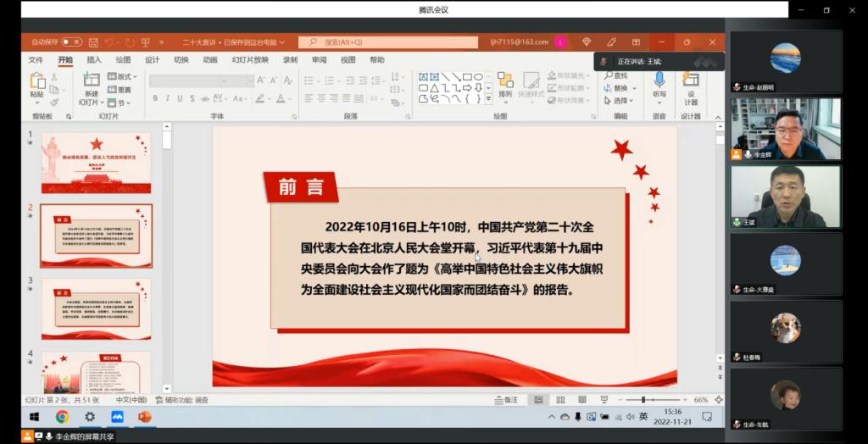This screenshot has height=444, width=868.
Task: Toggle Bold text formatting
Action: coord(155,98)
